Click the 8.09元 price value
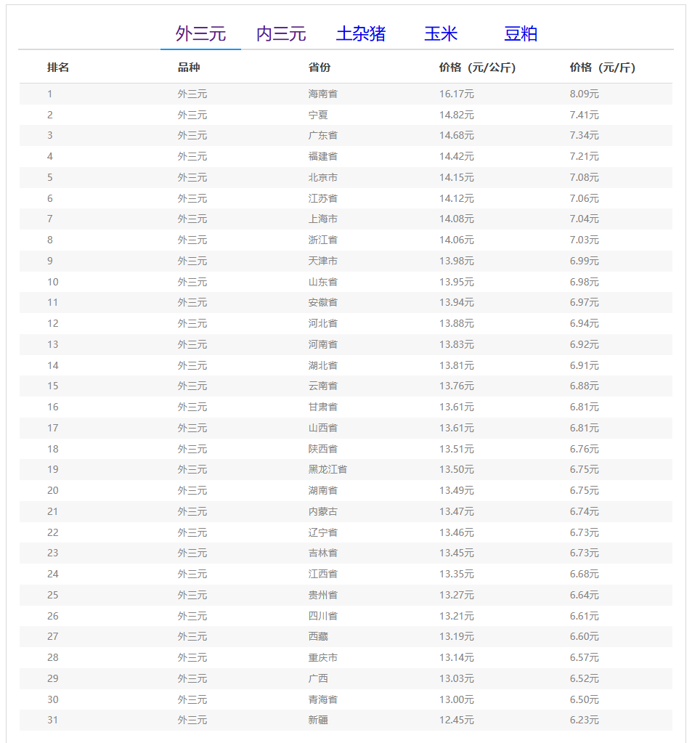The height and width of the screenshot is (743, 700). coord(585,94)
